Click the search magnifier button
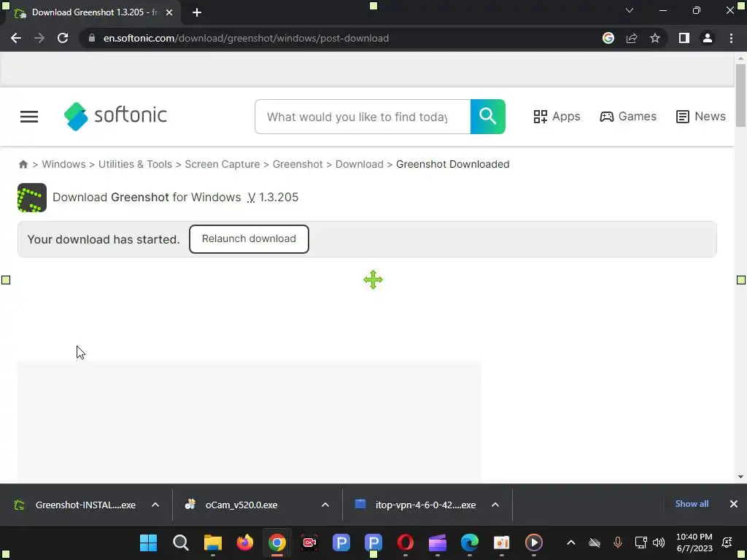Viewport: 747px width, 560px height. coord(488,117)
